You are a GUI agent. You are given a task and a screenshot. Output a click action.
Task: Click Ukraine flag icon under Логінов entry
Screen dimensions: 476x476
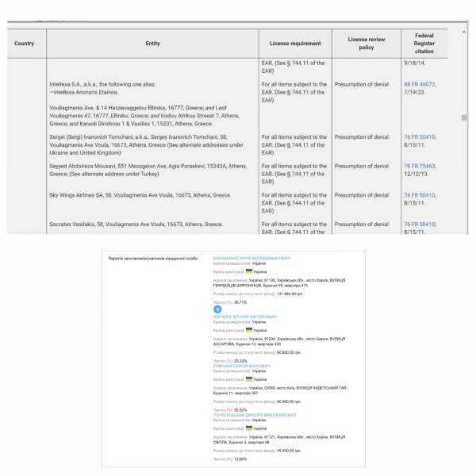click(249, 330)
